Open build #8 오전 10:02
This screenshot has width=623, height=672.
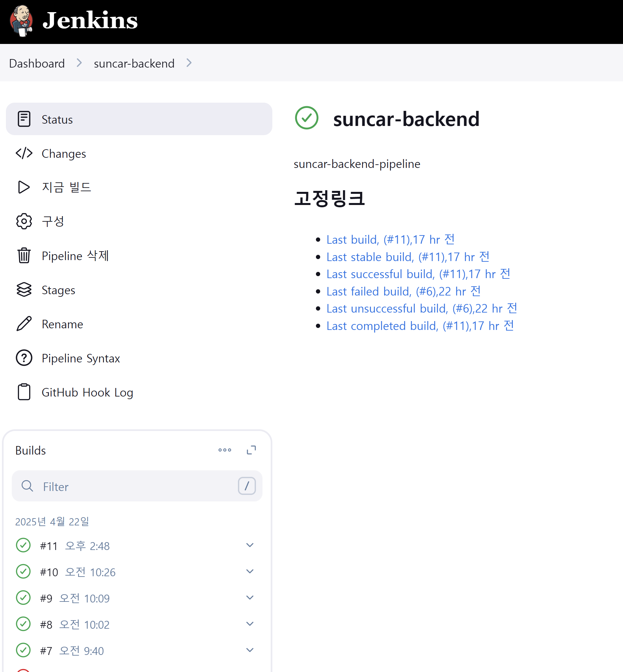point(75,625)
